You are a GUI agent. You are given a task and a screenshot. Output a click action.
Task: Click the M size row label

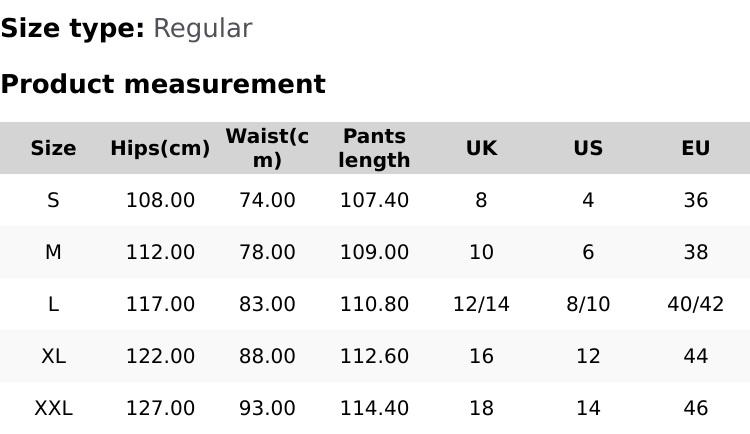click(x=53, y=252)
